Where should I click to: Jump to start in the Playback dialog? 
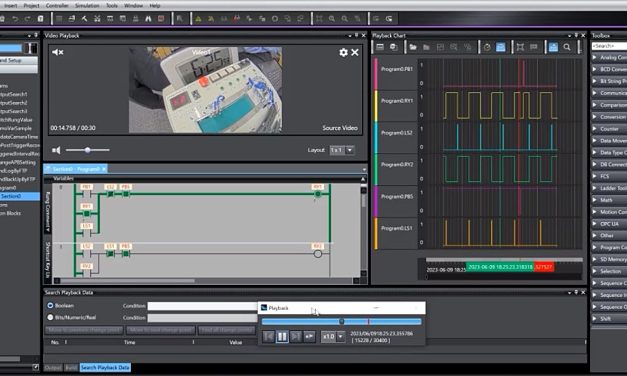point(269,336)
